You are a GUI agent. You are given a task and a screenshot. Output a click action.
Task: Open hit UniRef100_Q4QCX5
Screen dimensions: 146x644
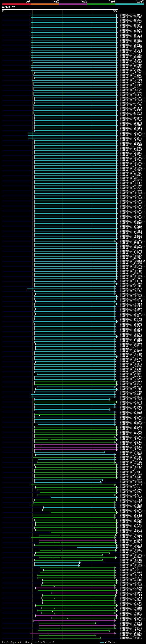pyautogui.click(x=131, y=568)
